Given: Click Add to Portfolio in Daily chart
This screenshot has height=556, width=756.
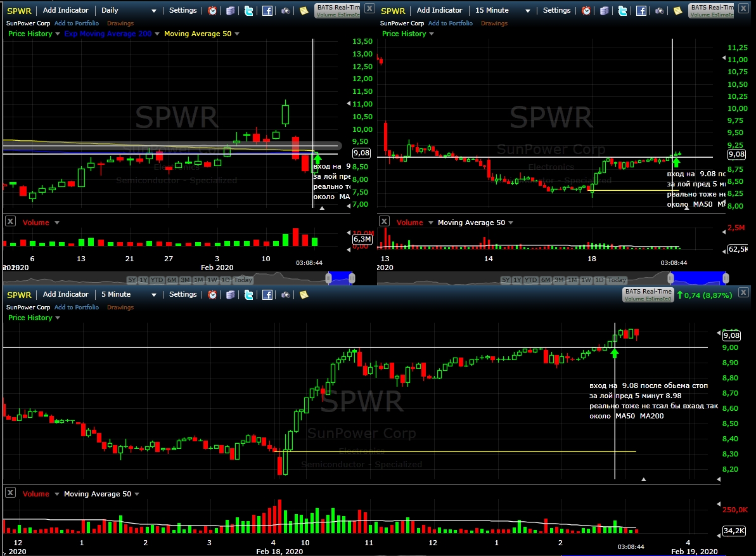Looking at the screenshot, I should tap(77, 23).
